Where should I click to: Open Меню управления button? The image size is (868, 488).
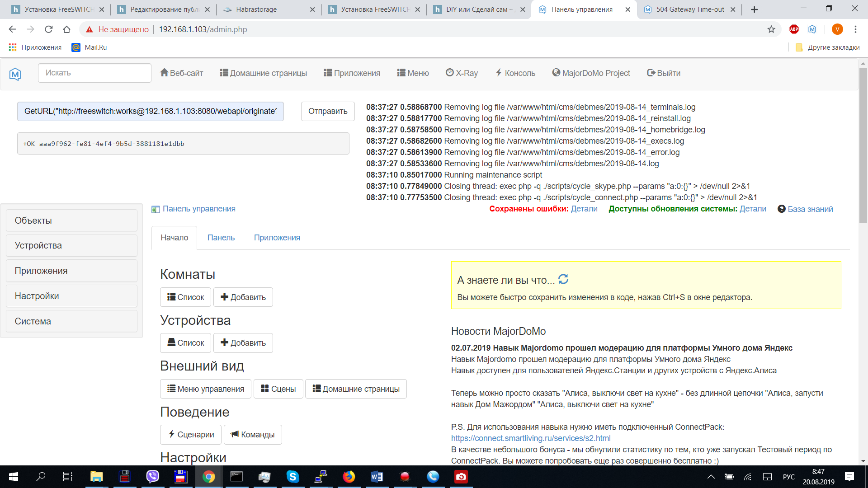point(206,389)
